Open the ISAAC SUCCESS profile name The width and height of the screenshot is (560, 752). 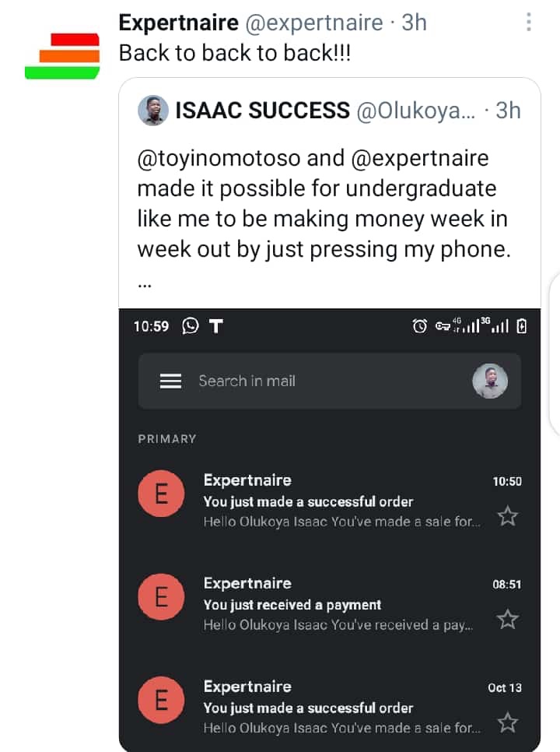(x=262, y=111)
